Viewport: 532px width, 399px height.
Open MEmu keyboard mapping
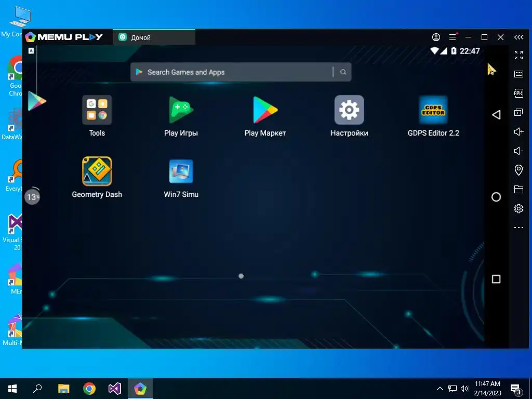pyautogui.click(x=518, y=74)
